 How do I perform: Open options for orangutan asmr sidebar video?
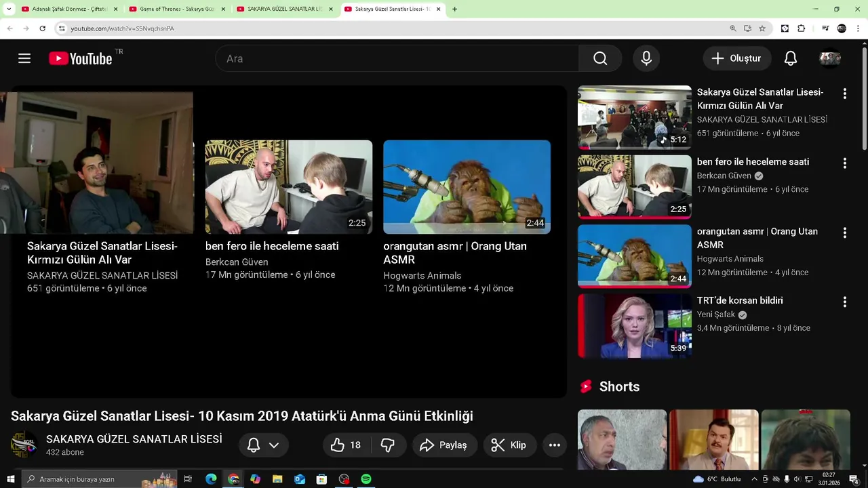coord(845,232)
